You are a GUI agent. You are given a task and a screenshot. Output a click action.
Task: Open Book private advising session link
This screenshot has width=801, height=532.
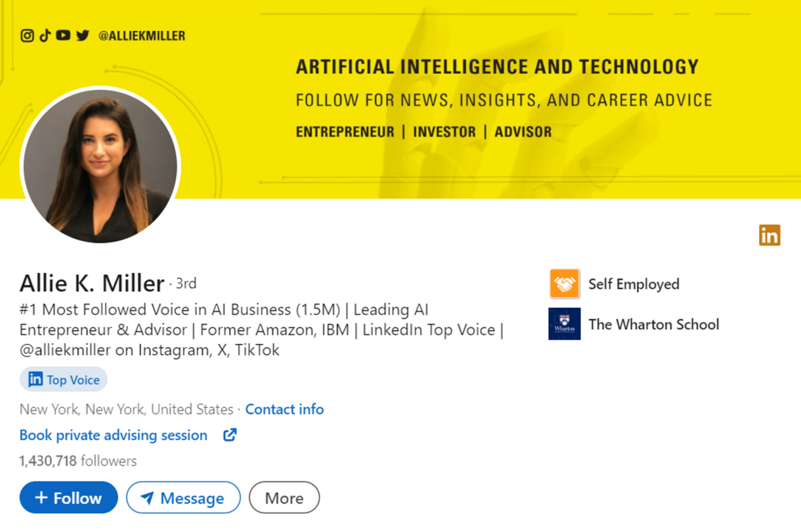113,435
